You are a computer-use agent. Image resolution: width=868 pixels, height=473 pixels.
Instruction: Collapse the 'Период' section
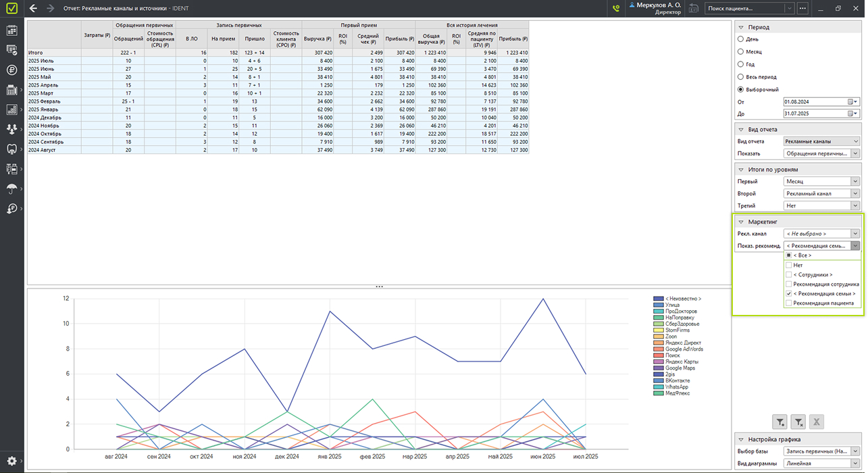pos(741,28)
